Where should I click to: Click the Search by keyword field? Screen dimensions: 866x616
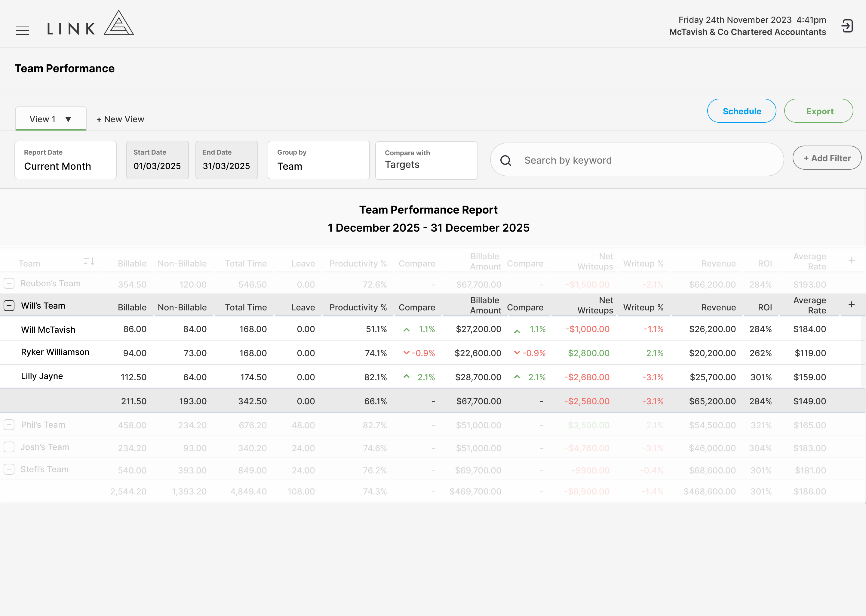pos(637,160)
